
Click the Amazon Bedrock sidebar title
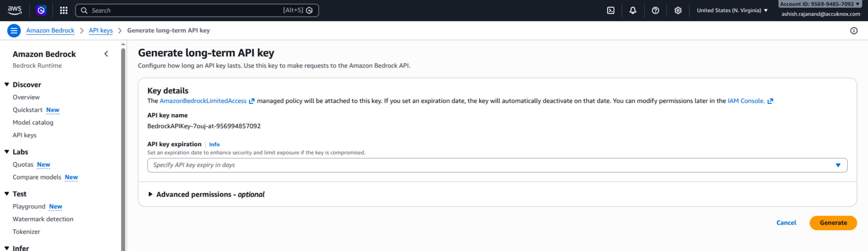coord(44,54)
